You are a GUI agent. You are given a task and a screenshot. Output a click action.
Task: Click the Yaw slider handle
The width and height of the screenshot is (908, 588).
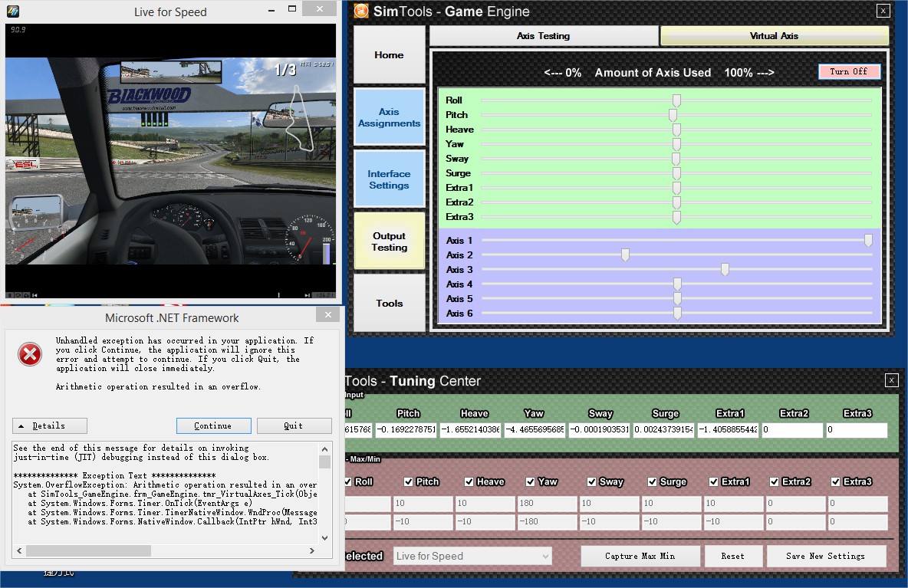click(676, 144)
